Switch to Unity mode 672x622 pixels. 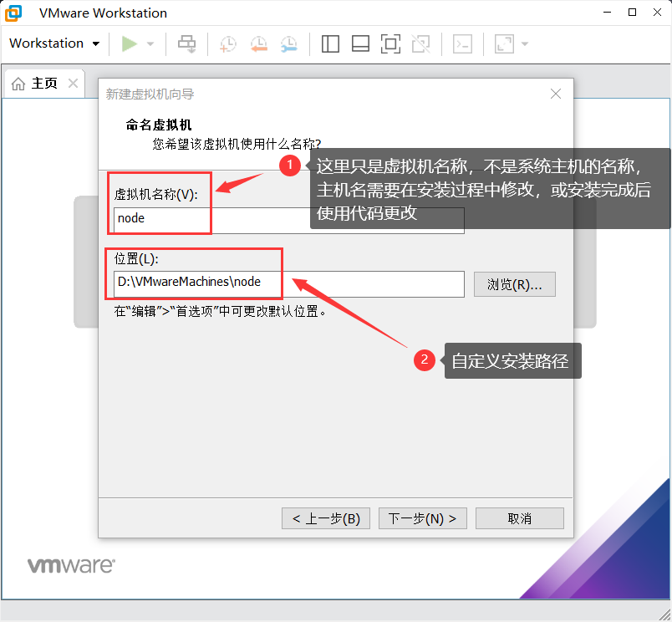pos(422,43)
